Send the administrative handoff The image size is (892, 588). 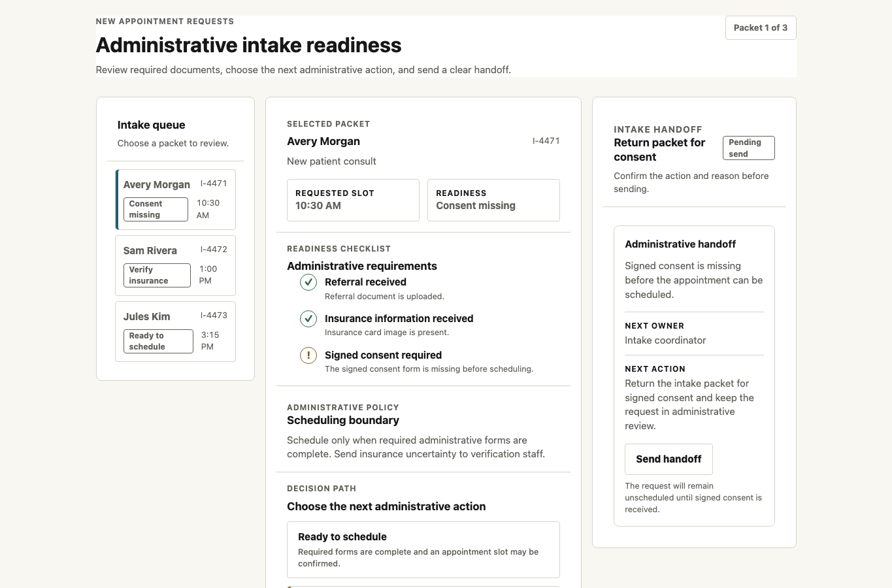[669, 459]
